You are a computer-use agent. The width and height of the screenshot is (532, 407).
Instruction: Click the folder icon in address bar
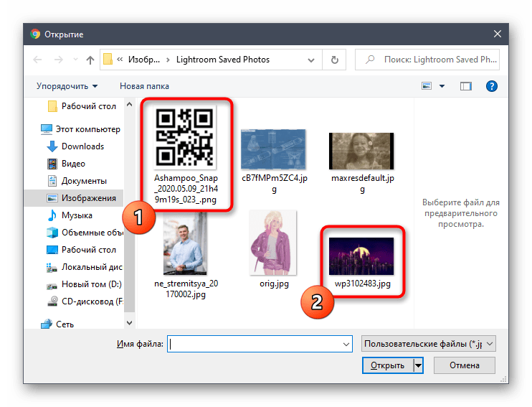click(x=108, y=60)
